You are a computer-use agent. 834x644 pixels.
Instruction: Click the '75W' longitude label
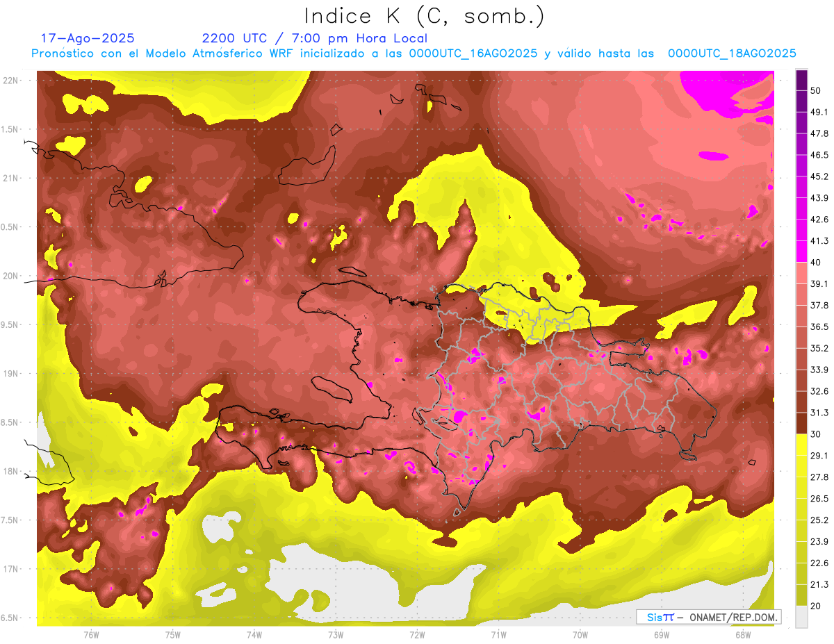pos(173,634)
